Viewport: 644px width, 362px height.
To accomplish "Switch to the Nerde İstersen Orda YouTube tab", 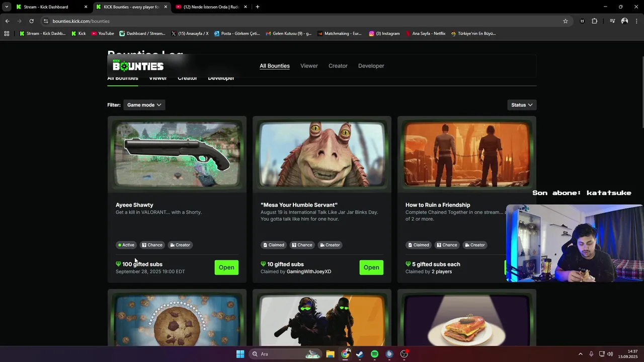I will point(211,7).
